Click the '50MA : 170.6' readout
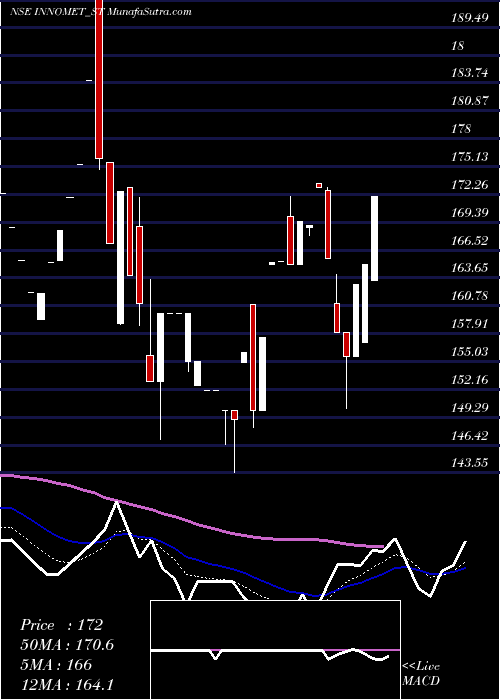Screen dimensions: 500x700 (67, 645)
